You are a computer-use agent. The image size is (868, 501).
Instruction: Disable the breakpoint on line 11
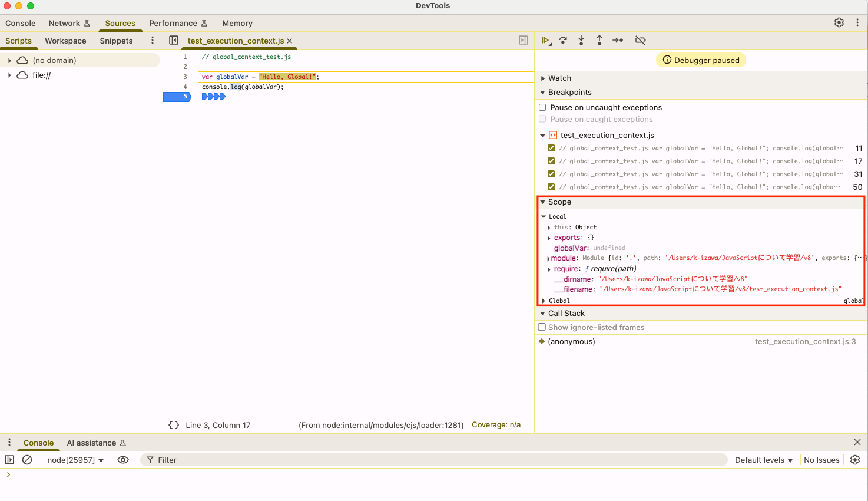(x=551, y=148)
